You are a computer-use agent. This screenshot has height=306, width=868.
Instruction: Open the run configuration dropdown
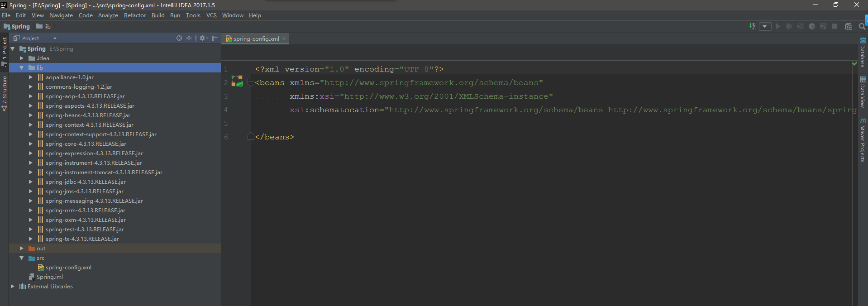[x=765, y=26]
